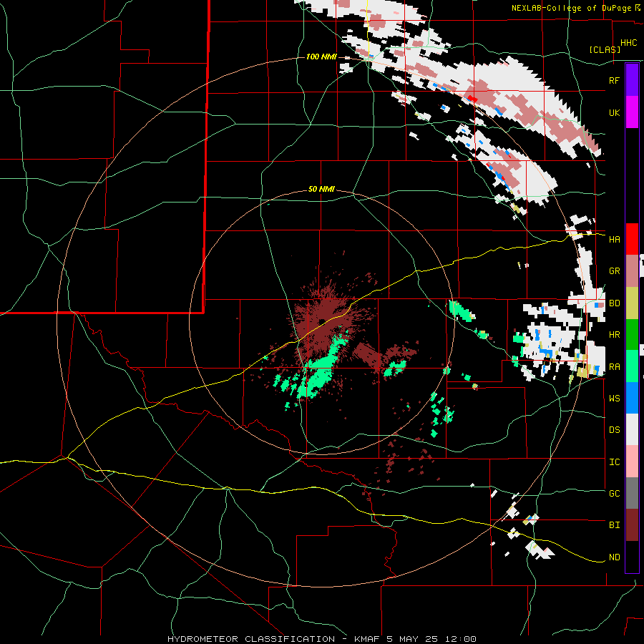Click the BD legend label
Image resolution: width=644 pixels, height=644 pixels.
[x=614, y=303]
